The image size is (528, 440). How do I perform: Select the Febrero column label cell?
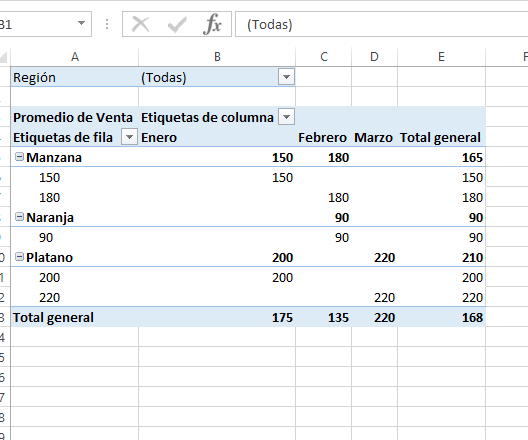tap(323, 138)
